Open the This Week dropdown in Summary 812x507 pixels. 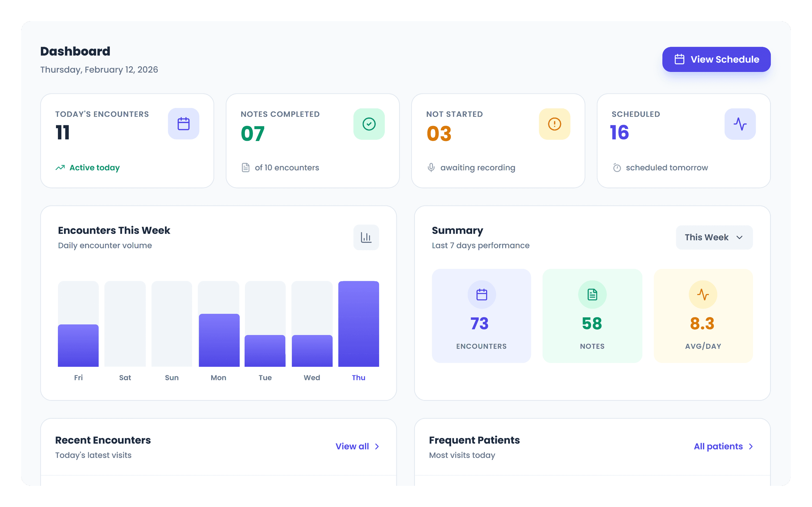pyautogui.click(x=714, y=237)
